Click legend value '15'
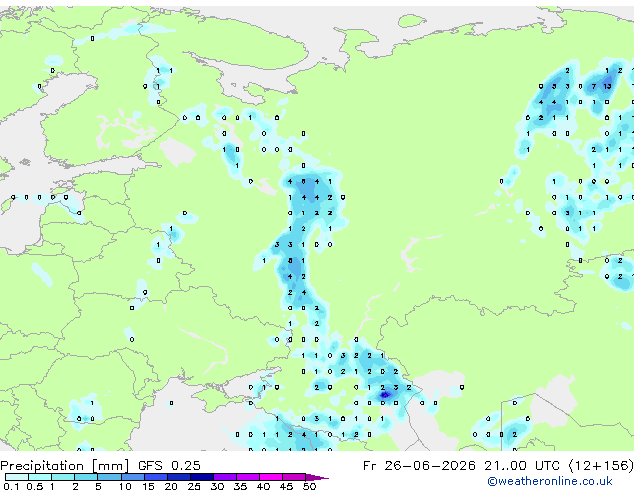The image size is (634, 490). 148,486
